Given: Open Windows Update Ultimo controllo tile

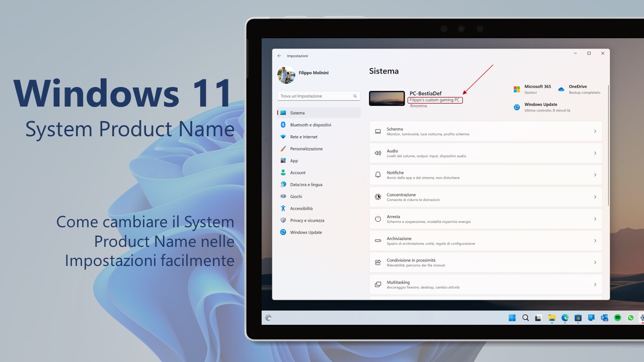Looking at the screenshot, I should [x=542, y=108].
